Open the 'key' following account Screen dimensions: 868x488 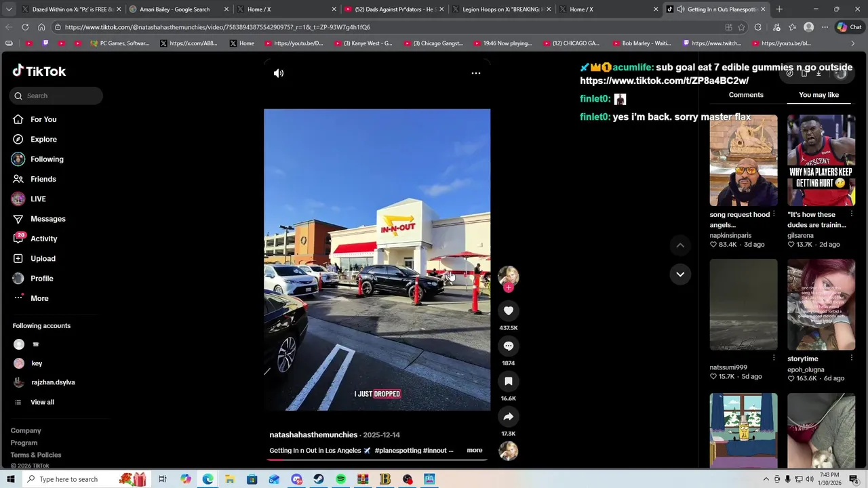[37, 363]
